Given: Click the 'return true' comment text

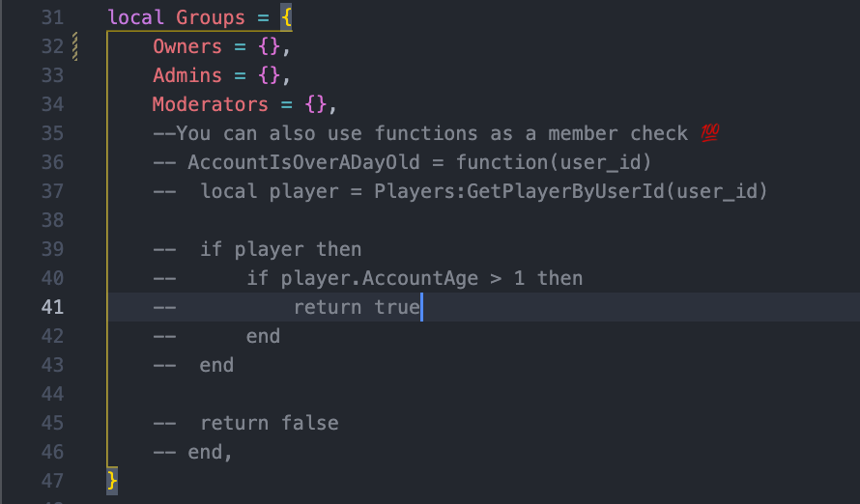Looking at the screenshot, I should pos(356,307).
